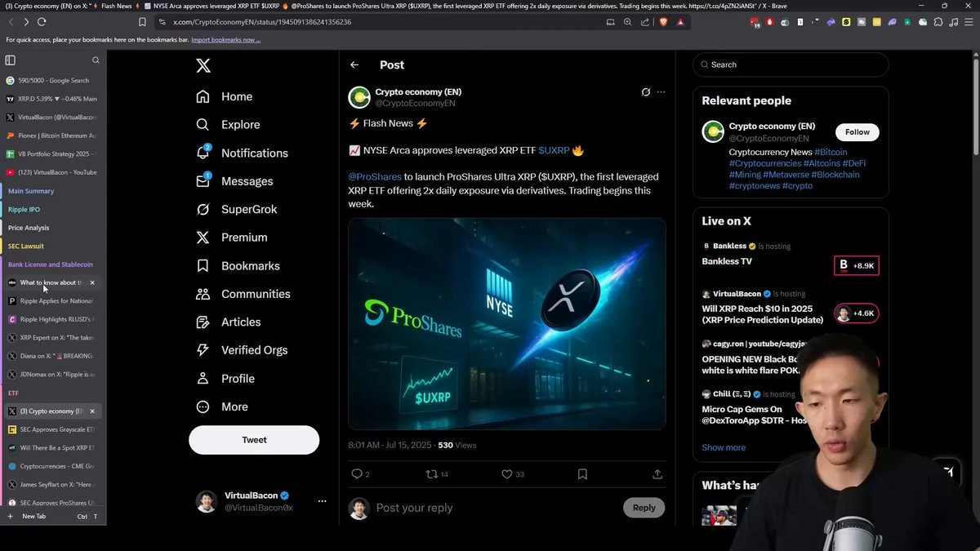This screenshot has height=551, width=980.
Task: Open the VirtualBacon account switcher menu
Action: (322, 501)
